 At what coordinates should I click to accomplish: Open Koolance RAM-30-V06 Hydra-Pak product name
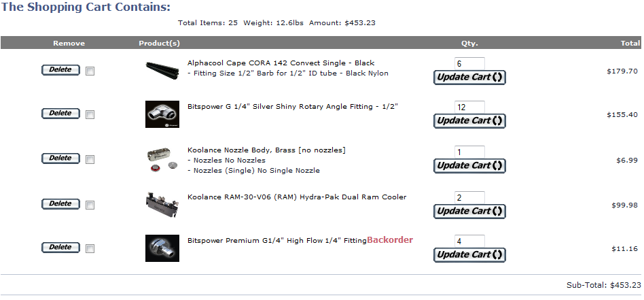[x=297, y=197]
